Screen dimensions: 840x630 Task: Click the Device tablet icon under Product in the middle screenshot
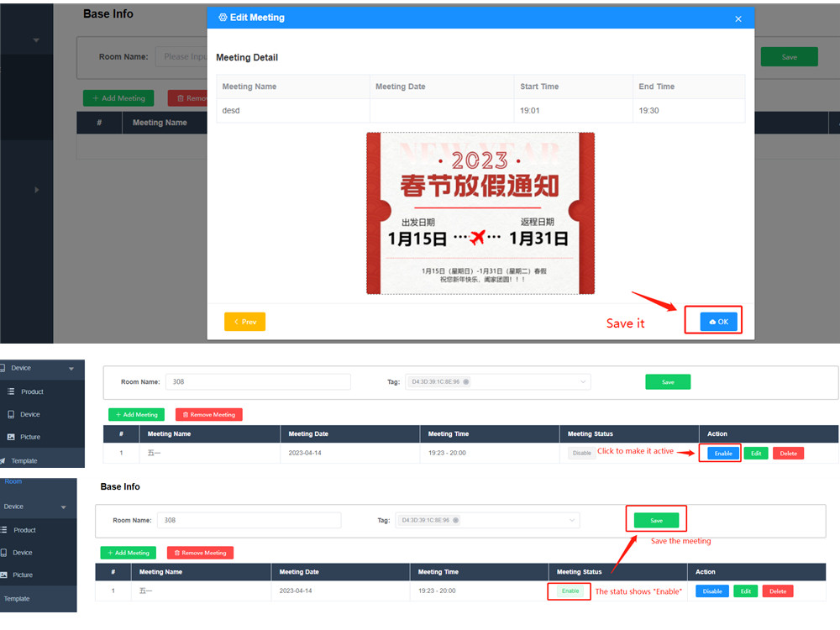click(11, 414)
